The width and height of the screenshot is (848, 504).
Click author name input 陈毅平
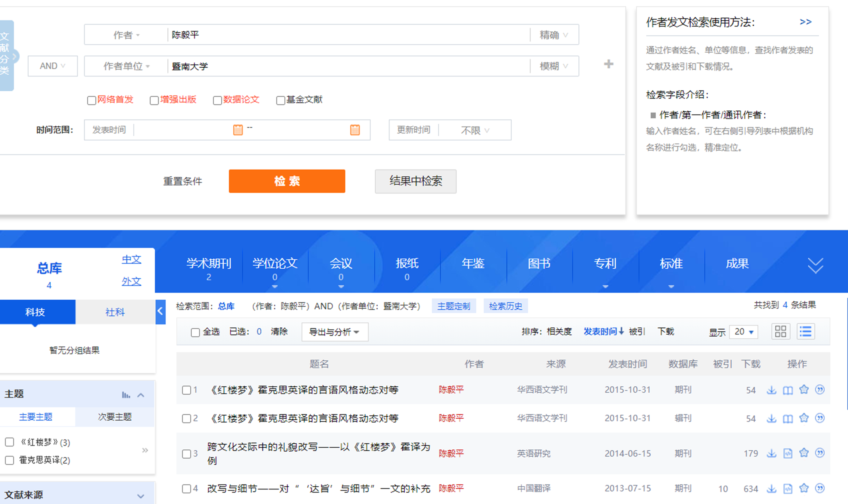348,35
